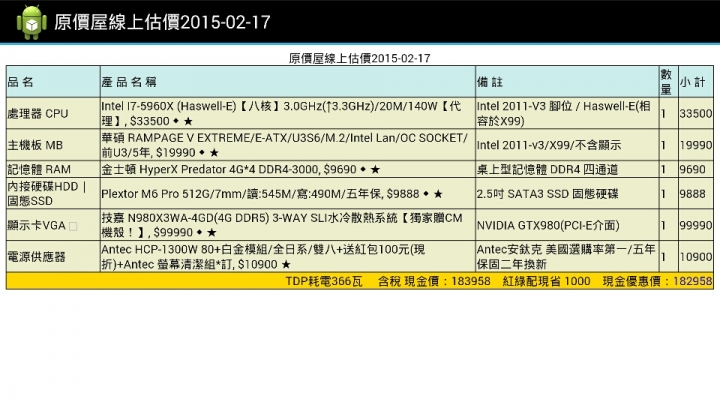
Task: Select the subtotal 9690 cell
Action: click(696, 169)
